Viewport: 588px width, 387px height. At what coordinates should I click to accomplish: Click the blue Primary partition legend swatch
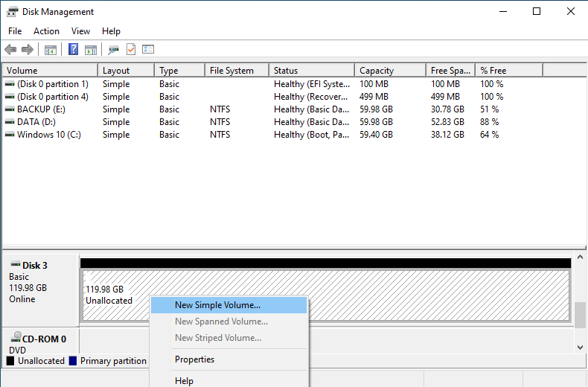(73, 361)
